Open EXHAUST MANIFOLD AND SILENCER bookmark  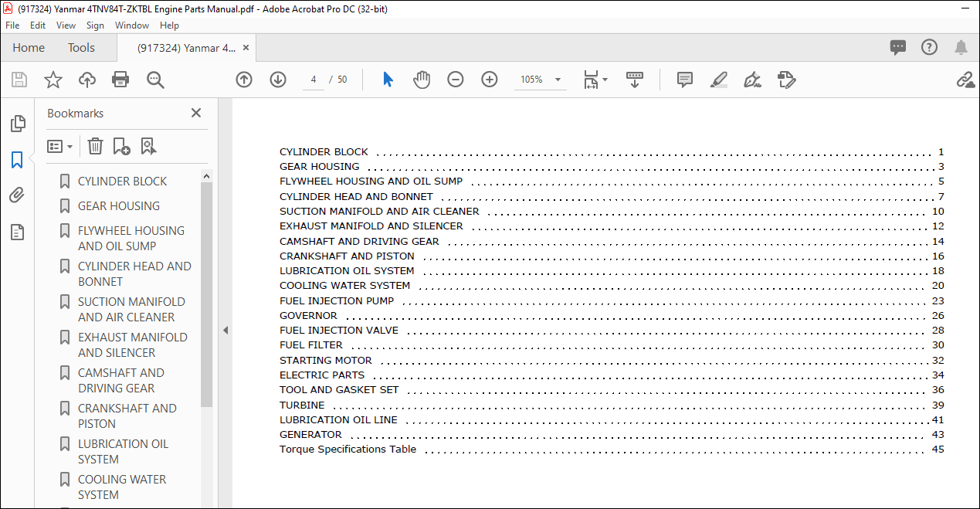tap(132, 344)
